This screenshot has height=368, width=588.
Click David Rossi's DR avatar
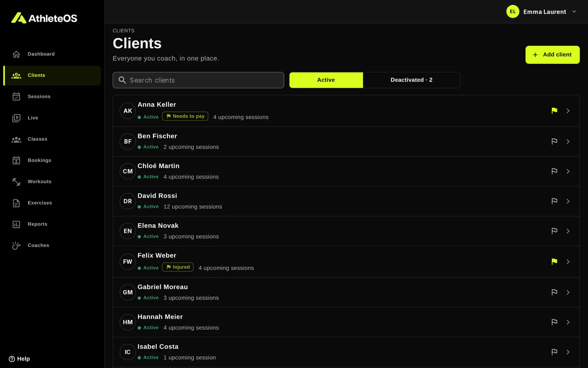[128, 201]
